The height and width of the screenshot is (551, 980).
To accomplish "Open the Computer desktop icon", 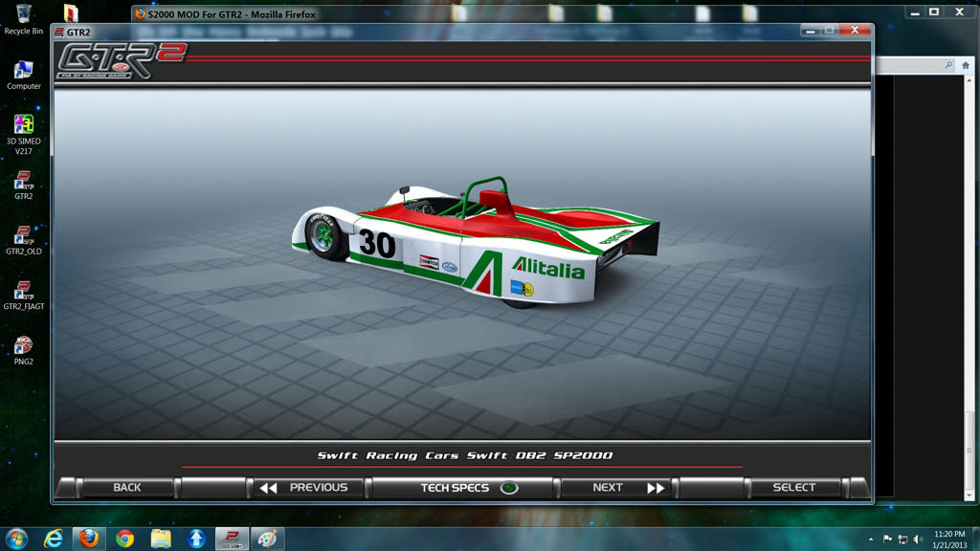I will pos(24,75).
